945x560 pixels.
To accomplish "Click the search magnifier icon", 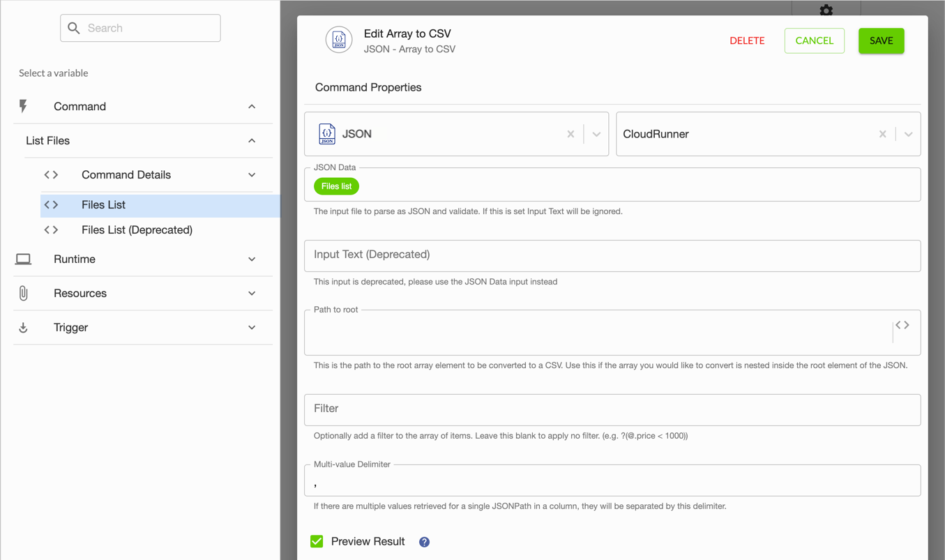I will coord(74,28).
